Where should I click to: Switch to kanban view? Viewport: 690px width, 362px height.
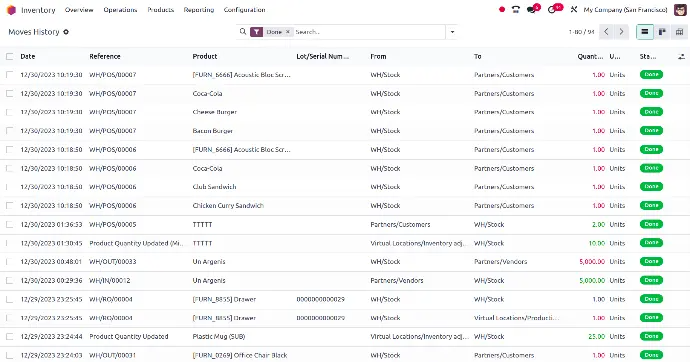tap(662, 32)
